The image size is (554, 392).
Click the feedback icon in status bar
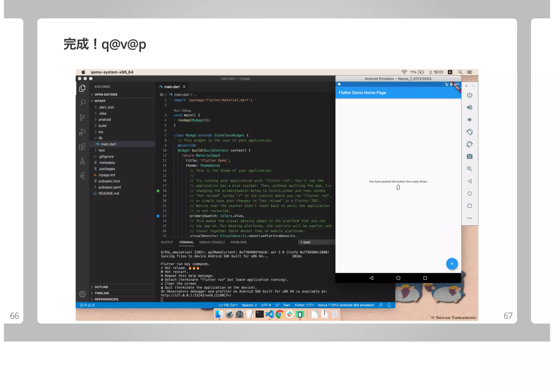coord(381,305)
